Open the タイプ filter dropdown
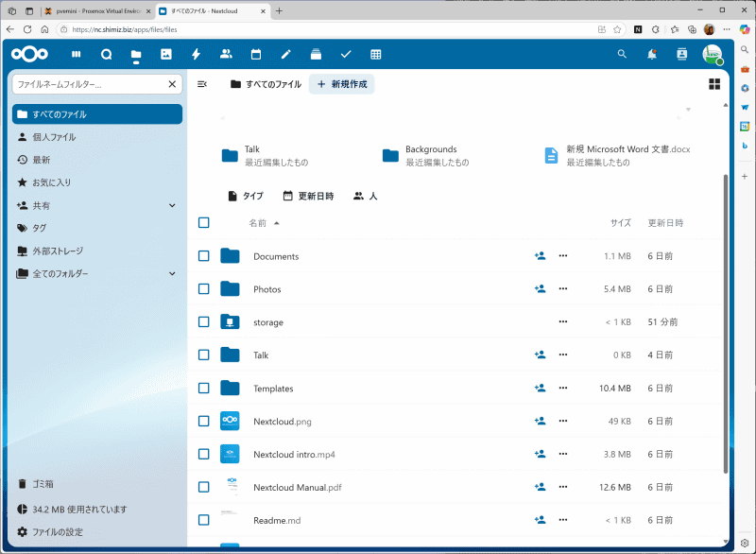This screenshot has width=756, height=554. tap(246, 196)
